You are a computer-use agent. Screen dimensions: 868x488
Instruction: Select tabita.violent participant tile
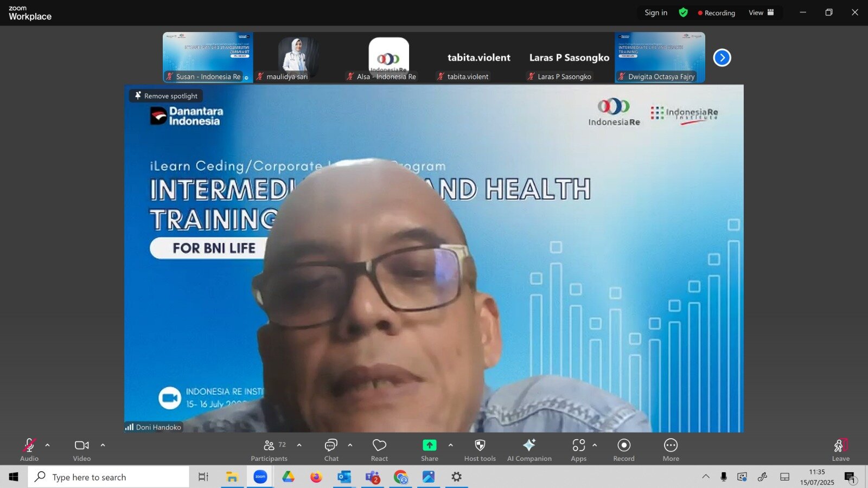point(478,57)
